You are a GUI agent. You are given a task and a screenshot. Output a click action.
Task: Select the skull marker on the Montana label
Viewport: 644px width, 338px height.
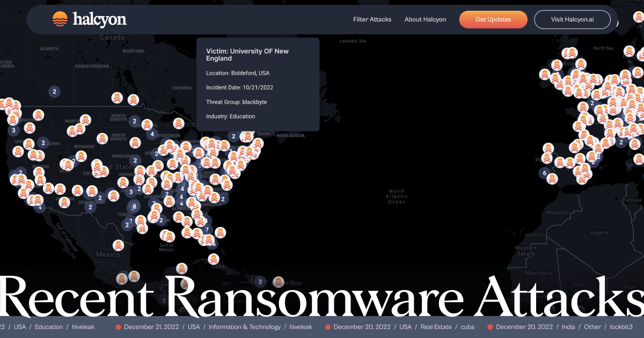point(85,120)
